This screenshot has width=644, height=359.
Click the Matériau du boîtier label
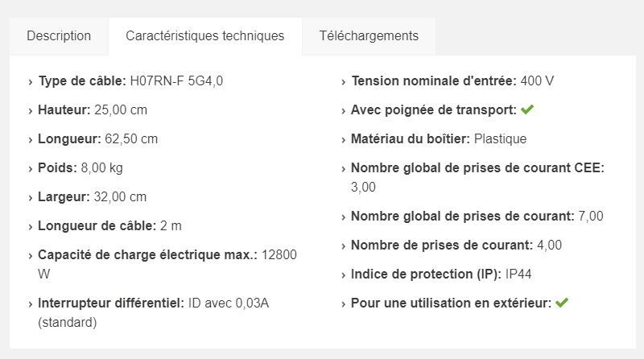(x=411, y=138)
